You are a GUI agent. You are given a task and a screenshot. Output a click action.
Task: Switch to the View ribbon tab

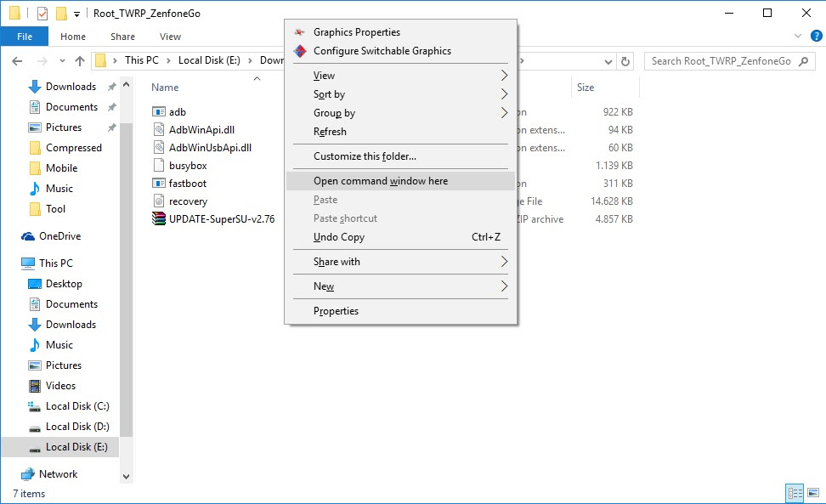(x=170, y=37)
